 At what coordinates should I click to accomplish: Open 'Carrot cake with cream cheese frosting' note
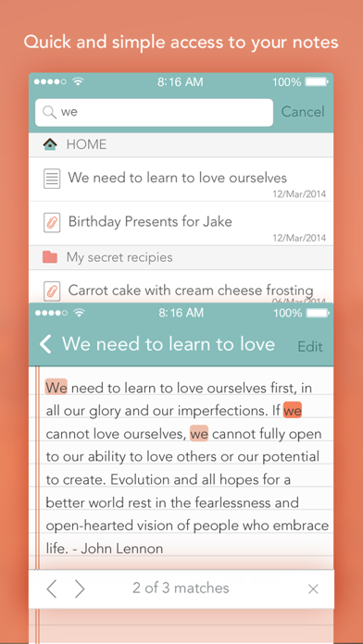tap(181, 287)
